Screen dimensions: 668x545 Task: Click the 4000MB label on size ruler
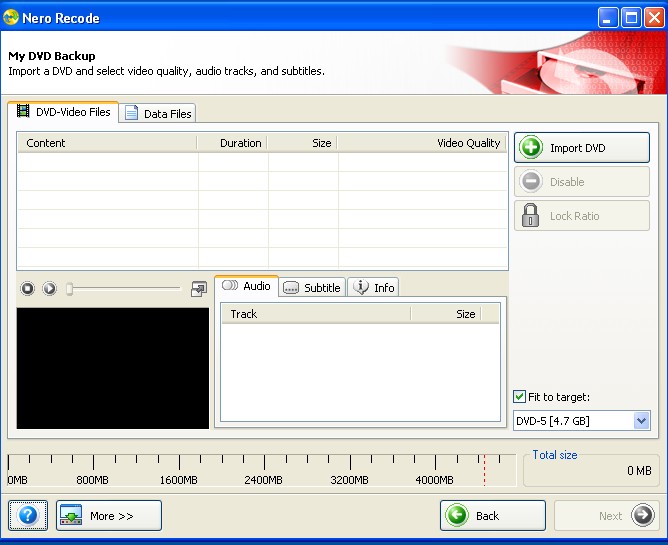[x=434, y=480]
